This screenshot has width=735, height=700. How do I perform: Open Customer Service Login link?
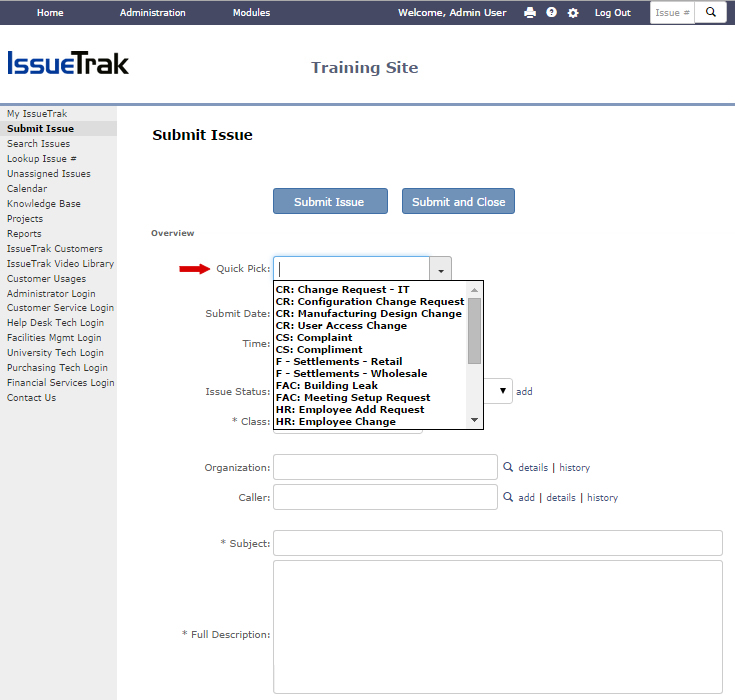click(x=60, y=308)
